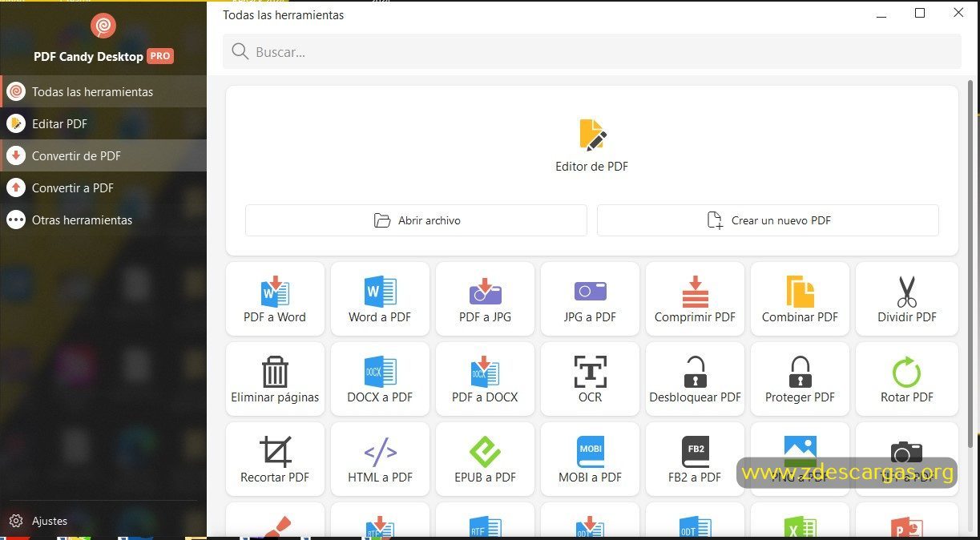The width and height of the screenshot is (980, 540).
Task: Open Editar PDF in sidebar
Action: [103, 123]
